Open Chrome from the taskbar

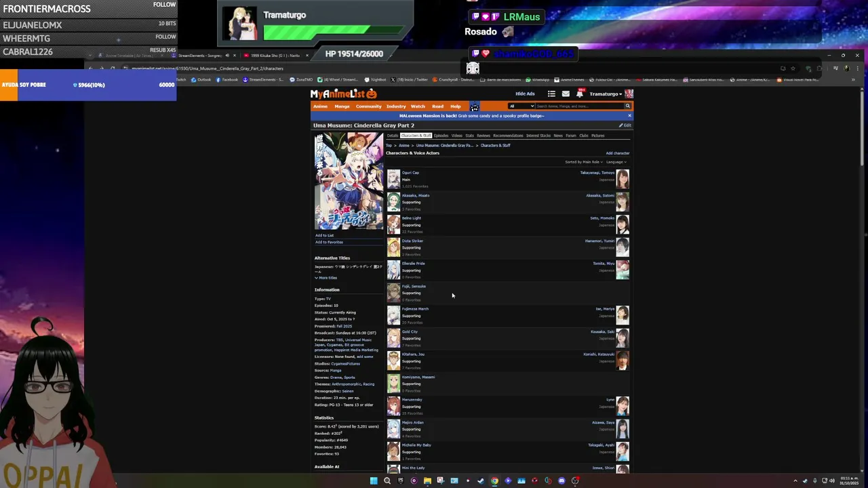tap(494, 481)
